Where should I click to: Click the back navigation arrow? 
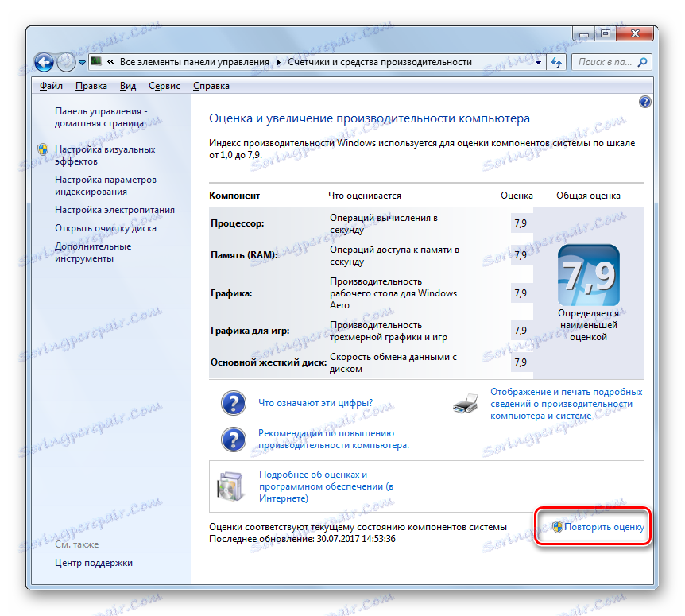pyautogui.click(x=44, y=63)
